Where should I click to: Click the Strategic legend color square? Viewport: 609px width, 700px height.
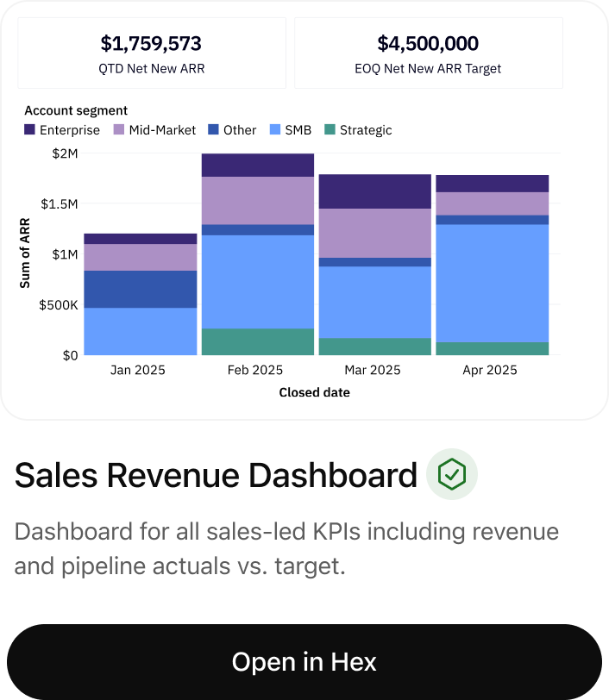[330, 130]
